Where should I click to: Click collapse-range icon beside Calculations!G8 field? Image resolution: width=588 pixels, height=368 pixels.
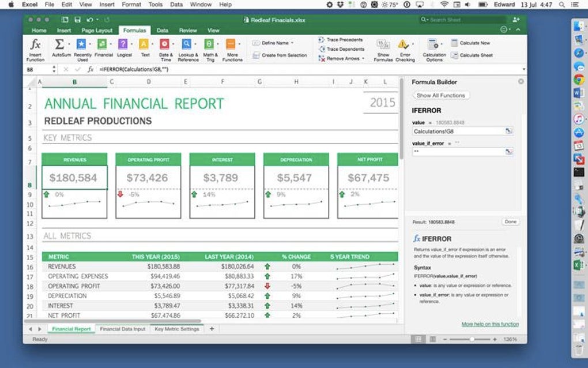pyautogui.click(x=508, y=131)
